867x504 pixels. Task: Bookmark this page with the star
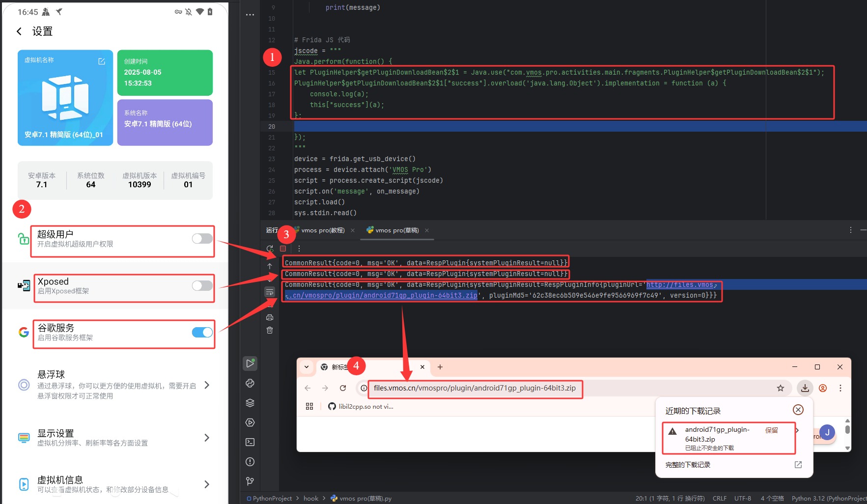(781, 388)
